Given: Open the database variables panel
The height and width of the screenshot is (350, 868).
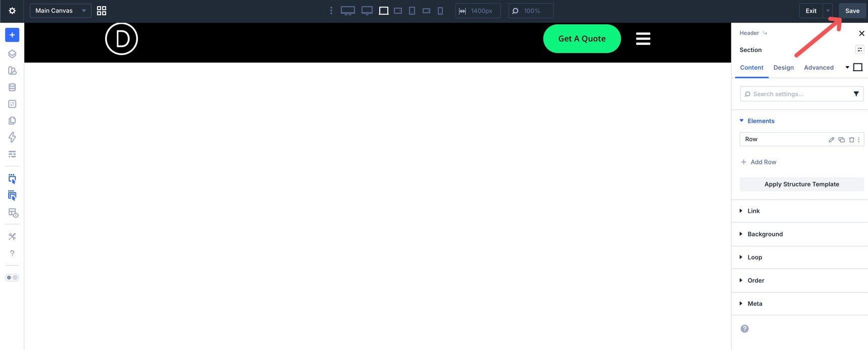Looking at the screenshot, I should 12,87.
